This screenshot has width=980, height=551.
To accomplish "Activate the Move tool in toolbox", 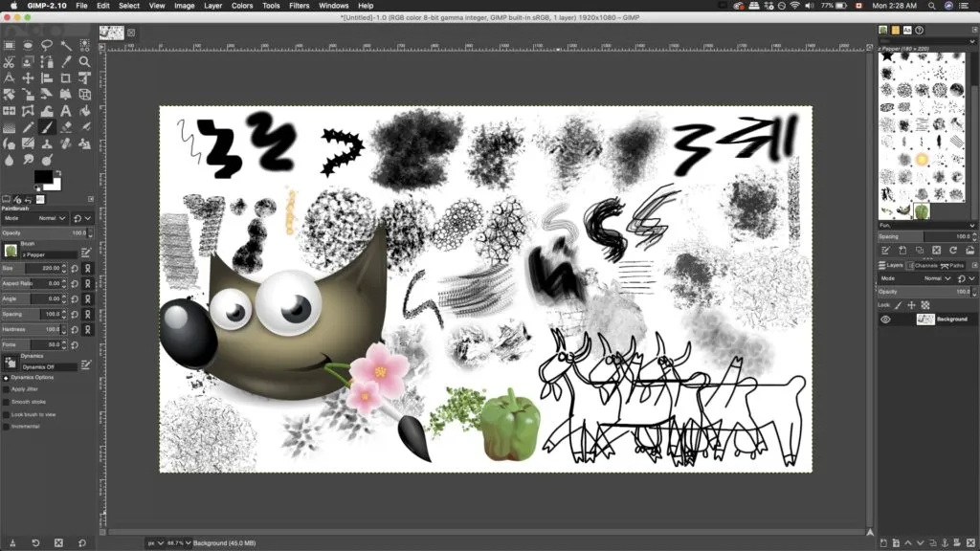I will pyautogui.click(x=28, y=77).
